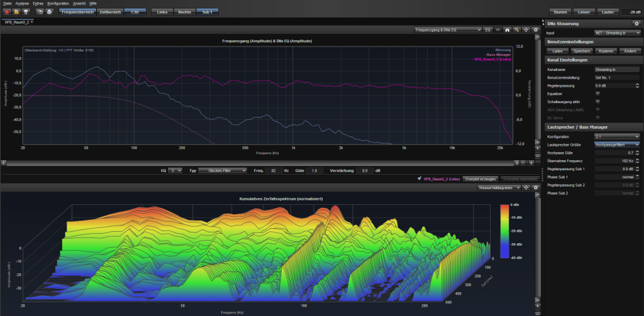Open the Glocken-Filter type dropdown
644x316 pixels.
[x=223, y=170]
